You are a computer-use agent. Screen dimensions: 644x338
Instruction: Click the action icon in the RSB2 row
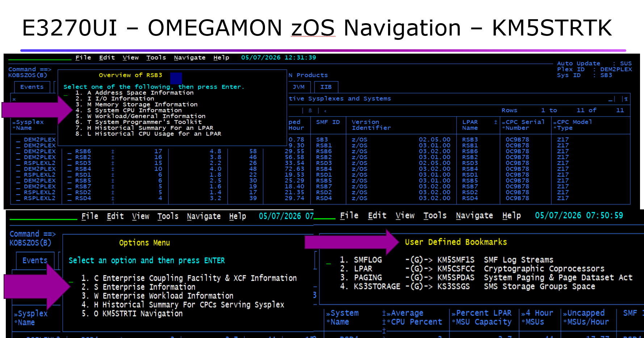(113, 157)
